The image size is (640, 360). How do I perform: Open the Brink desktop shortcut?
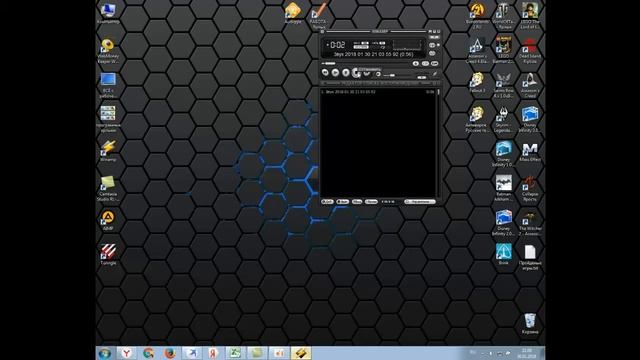click(x=503, y=254)
